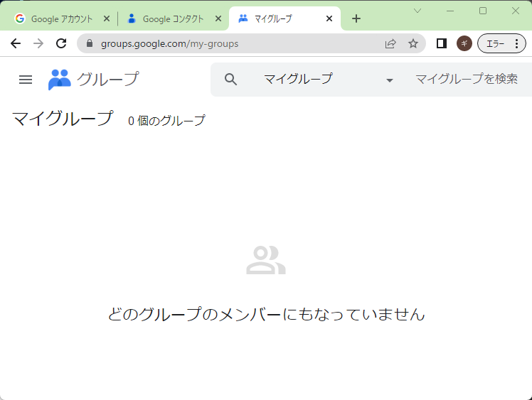Open a new browser tab
The width and height of the screenshot is (532, 400).
point(356,18)
